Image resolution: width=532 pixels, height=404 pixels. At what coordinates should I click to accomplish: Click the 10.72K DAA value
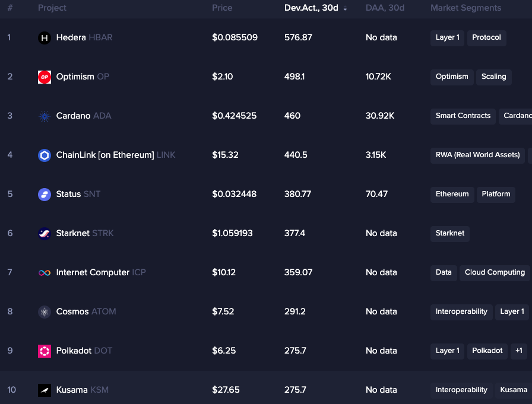tap(378, 77)
